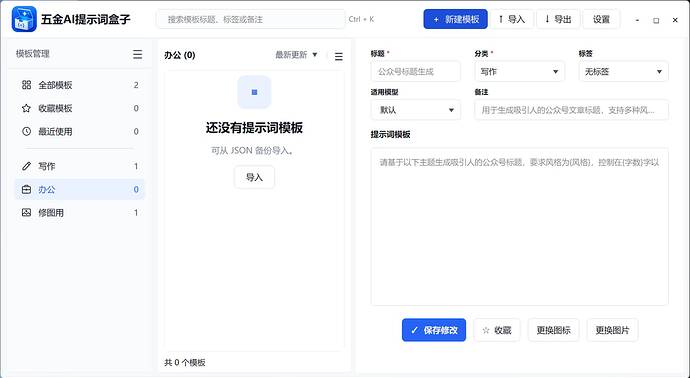Click the image icon for 修图用

click(26, 213)
